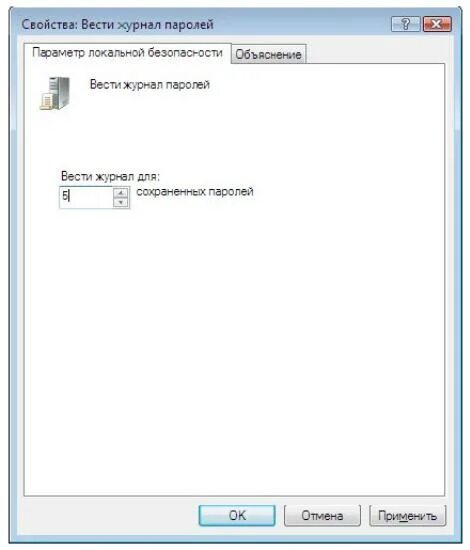Image resolution: width=470 pixels, height=550 pixels.
Task: Click the Вести журнал паролей heading text
Action: [x=150, y=85]
